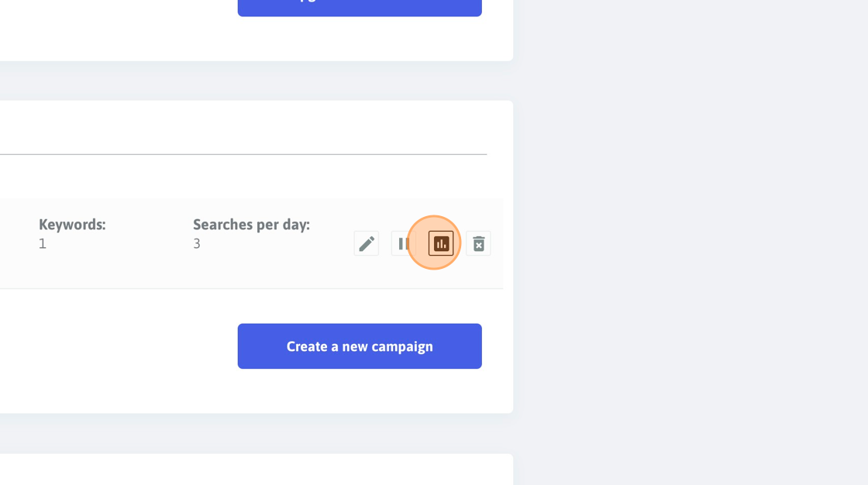
Task: Pause the campaign using the pause icon
Action: [404, 243]
